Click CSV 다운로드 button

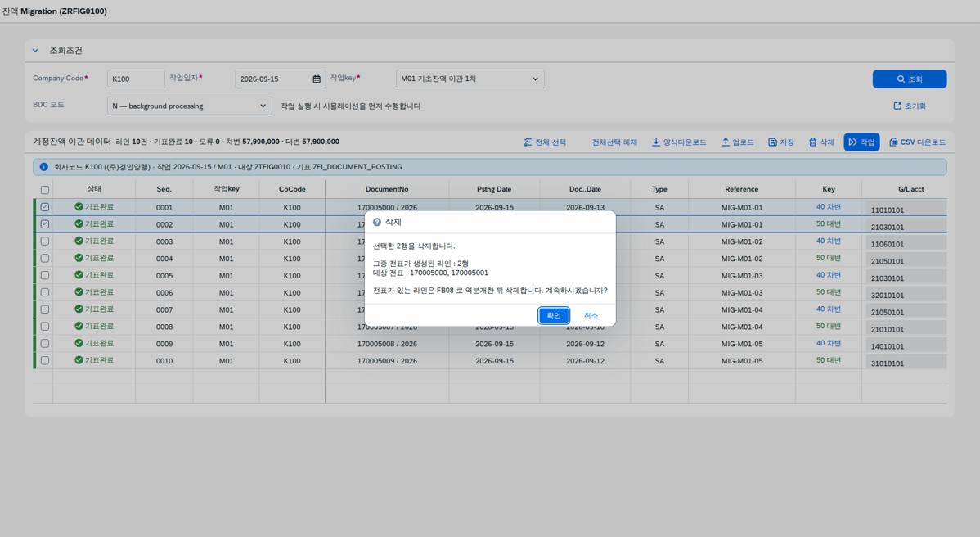[917, 142]
